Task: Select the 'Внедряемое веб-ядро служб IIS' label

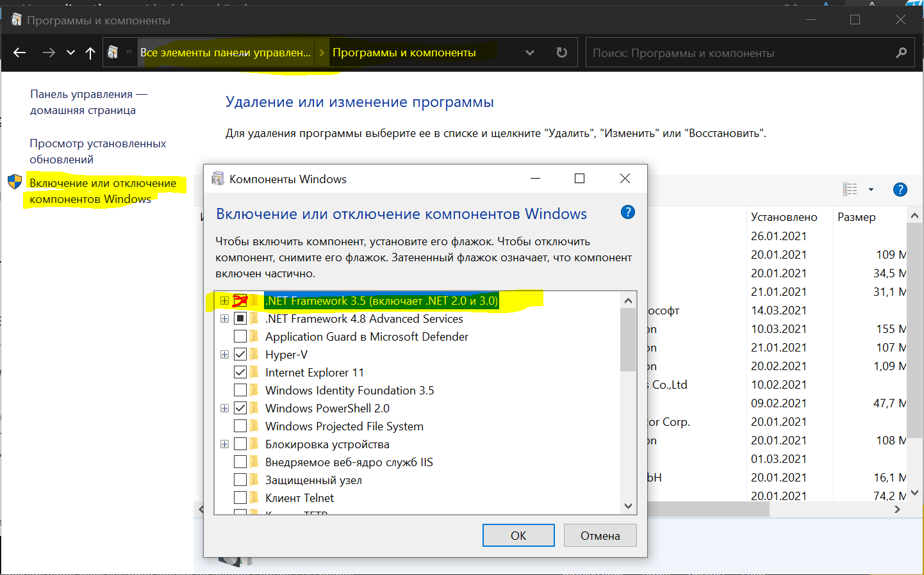Action: pyautogui.click(x=349, y=462)
